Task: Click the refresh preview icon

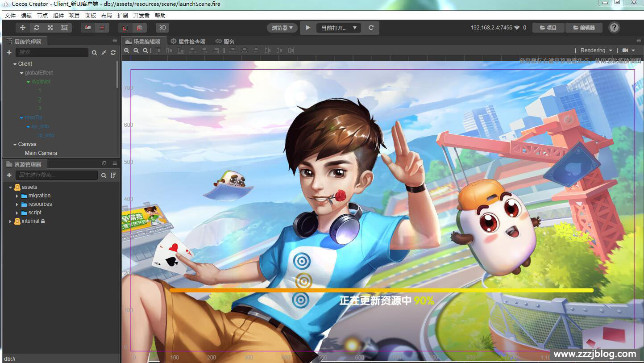Action: tap(371, 28)
